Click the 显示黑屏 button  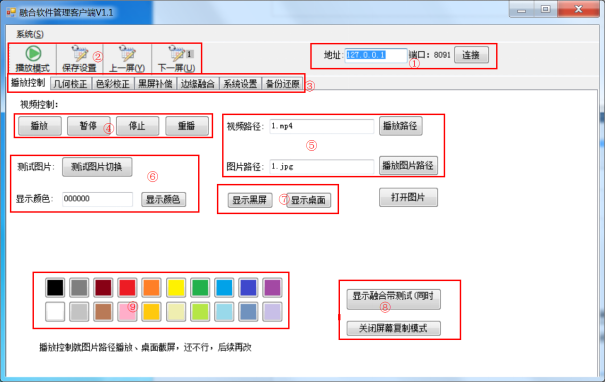(x=250, y=200)
